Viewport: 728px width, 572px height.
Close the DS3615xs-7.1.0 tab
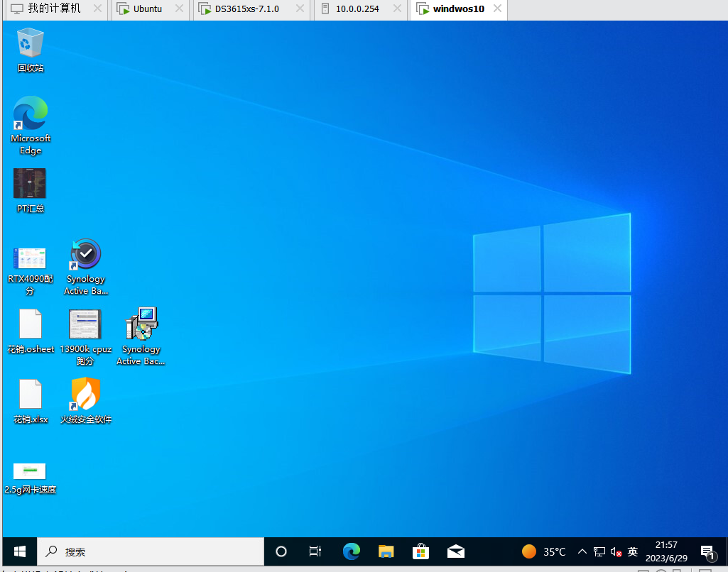click(x=300, y=9)
